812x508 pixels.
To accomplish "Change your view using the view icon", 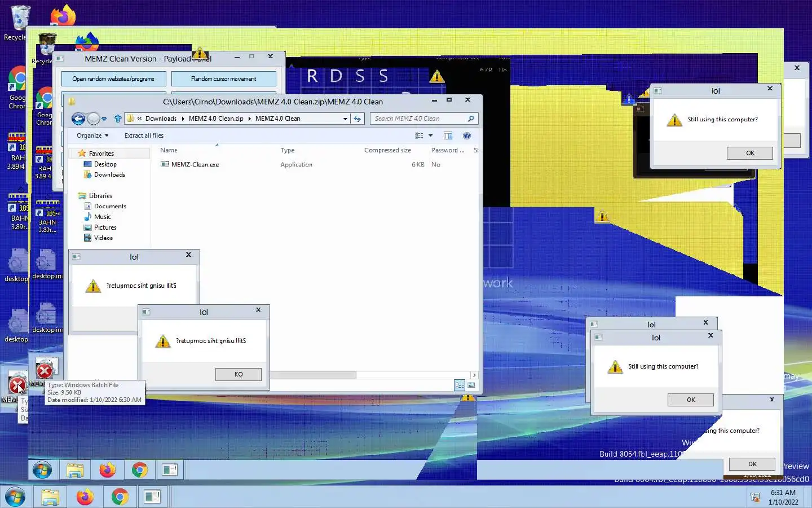I will 419,135.
